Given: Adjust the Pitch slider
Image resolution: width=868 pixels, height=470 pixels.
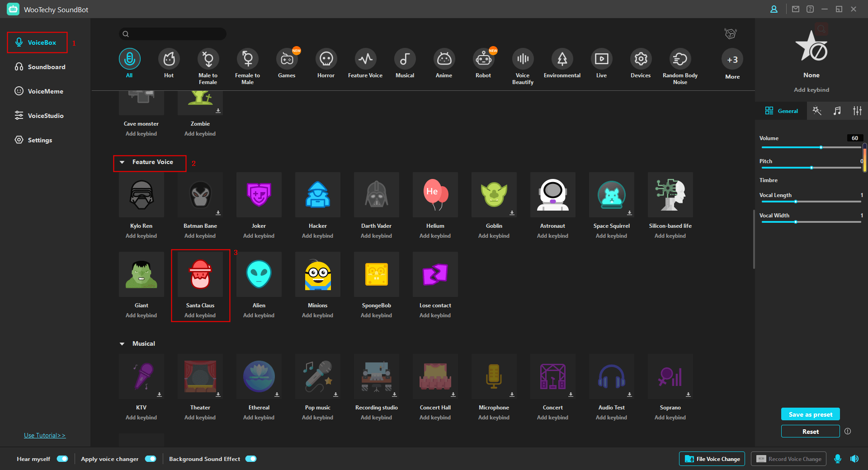Looking at the screenshot, I should [811, 168].
